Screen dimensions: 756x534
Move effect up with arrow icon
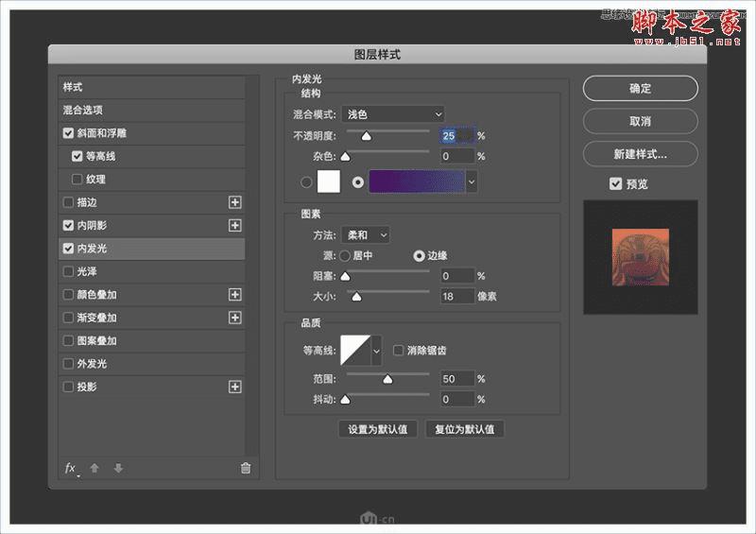(94, 468)
